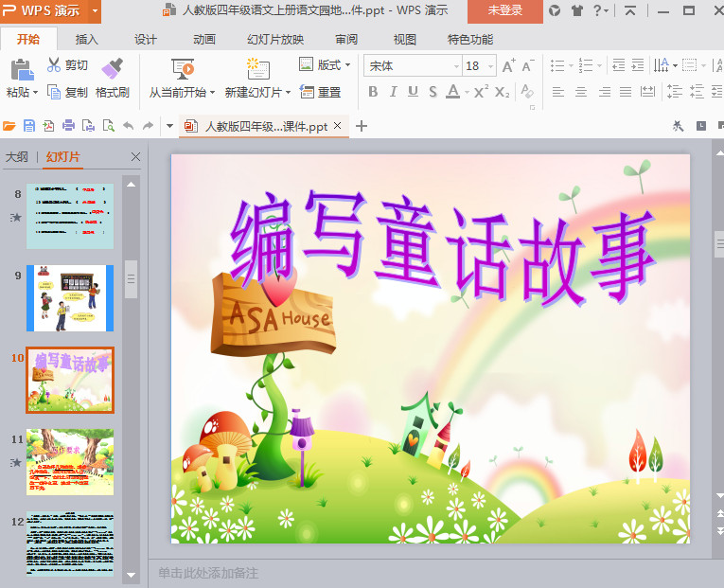Expand quick access toolbar customize arrow
Screen dimensions: 724x588
coord(170,126)
